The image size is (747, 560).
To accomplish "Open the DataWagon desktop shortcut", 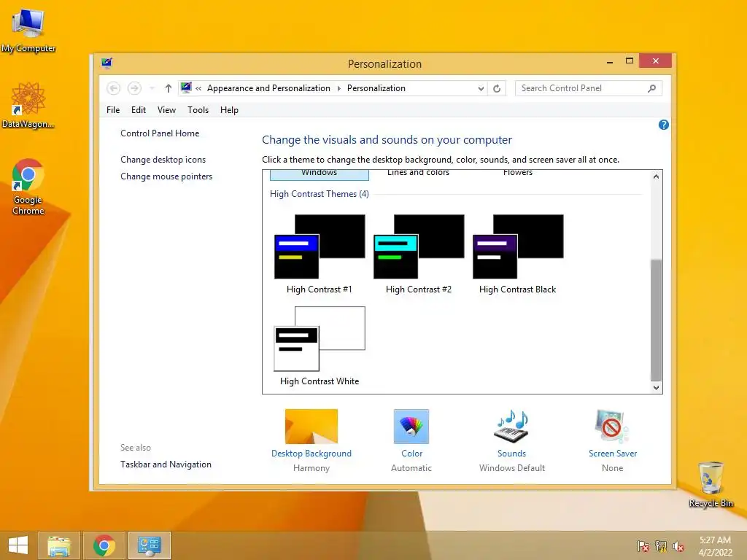I will point(28,106).
